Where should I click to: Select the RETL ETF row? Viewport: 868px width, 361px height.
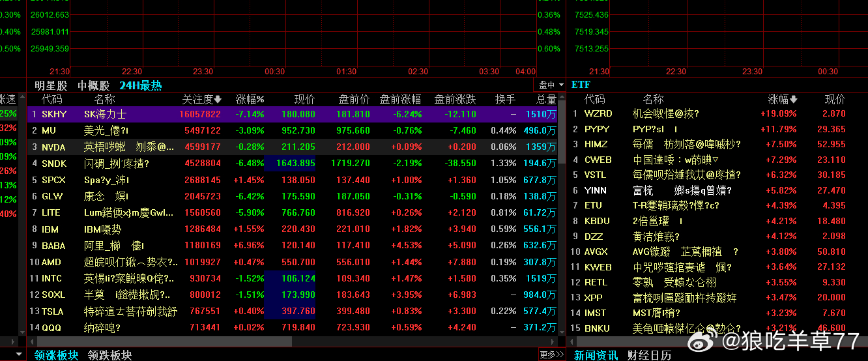click(717, 282)
